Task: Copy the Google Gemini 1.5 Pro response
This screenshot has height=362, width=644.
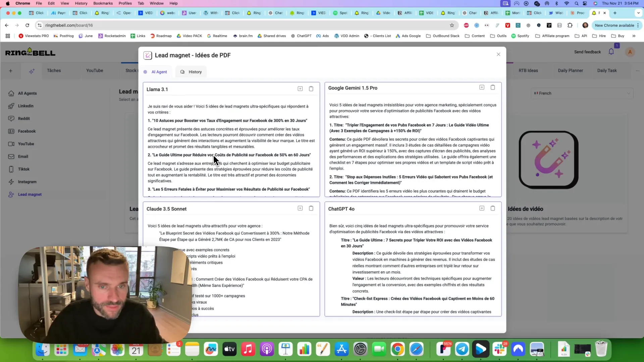Action: pos(493,87)
